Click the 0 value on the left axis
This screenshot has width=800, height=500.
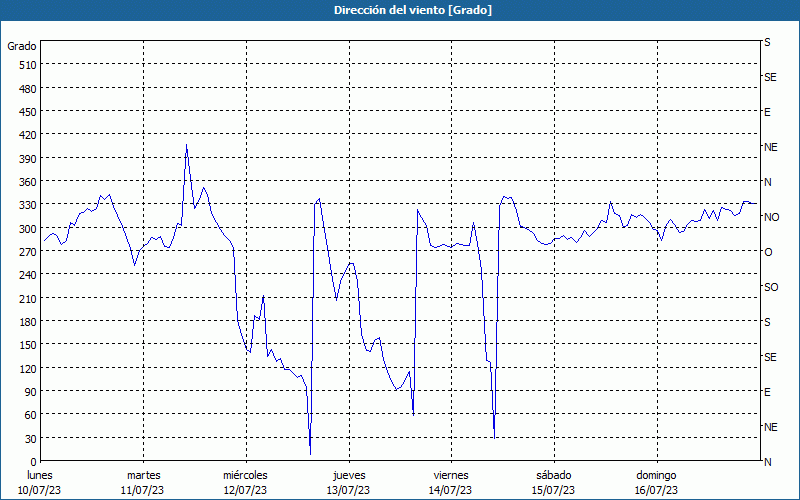click(x=34, y=462)
